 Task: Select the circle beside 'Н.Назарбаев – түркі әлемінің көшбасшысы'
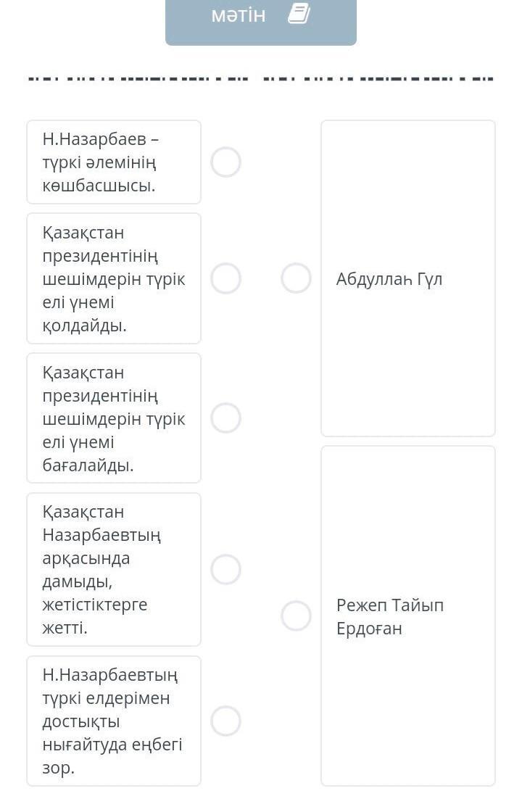225,162
